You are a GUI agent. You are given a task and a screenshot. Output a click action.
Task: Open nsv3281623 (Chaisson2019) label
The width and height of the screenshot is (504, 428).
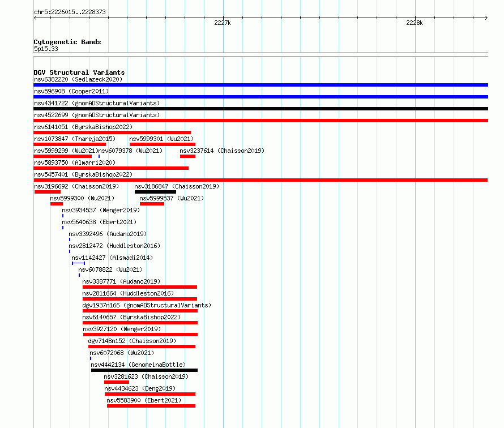[x=146, y=376]
